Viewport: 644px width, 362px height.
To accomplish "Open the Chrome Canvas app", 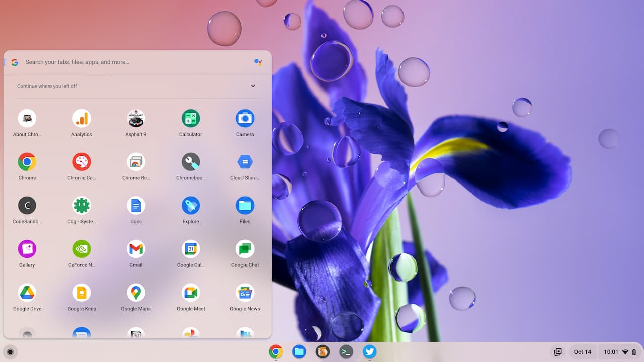I will (82, 162).
